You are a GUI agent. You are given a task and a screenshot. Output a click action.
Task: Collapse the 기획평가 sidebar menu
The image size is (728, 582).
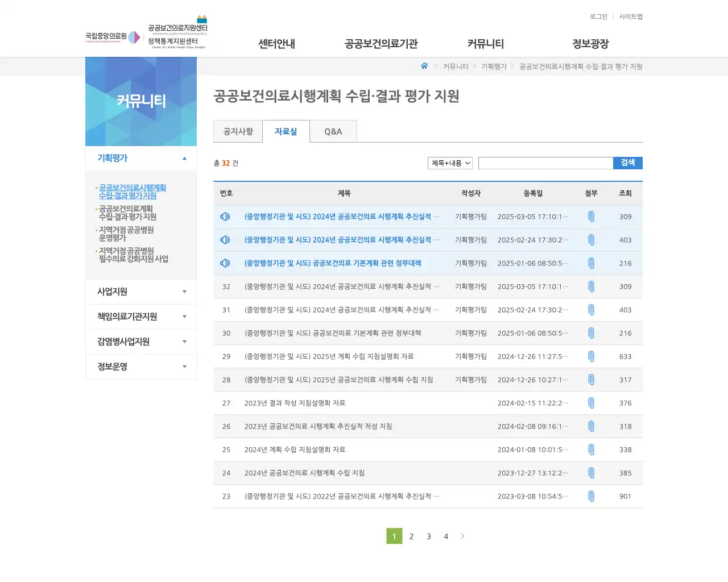point(141,158)
